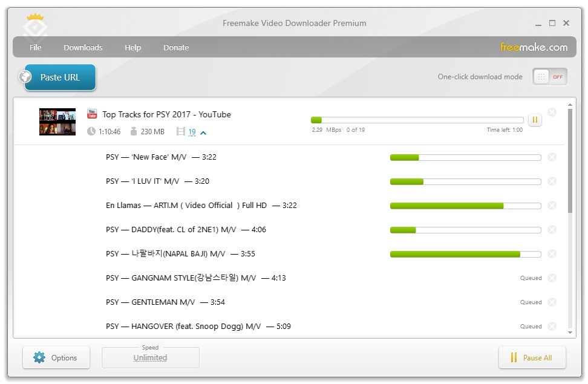Click Top Tracks for PSY 2017 title
Screen dimensions: 588x384
pyautogui.click(x=166, y=114)
